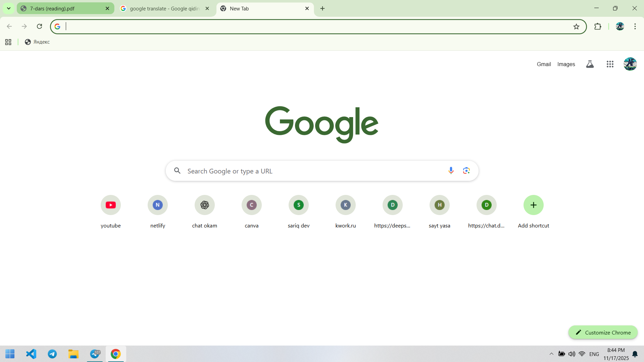Open Google Lens image search
This screenshot has height=362, width=644.
click(466, 171)
